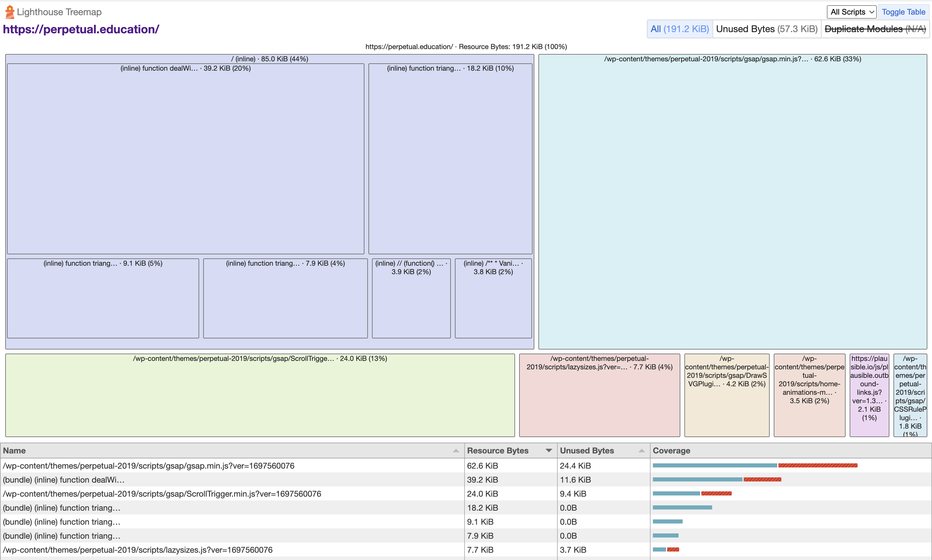The image size is (932, 560).
Task: Switch to Unused Bytes view mode
Action: pyautogui.click(x=766, y=29)
